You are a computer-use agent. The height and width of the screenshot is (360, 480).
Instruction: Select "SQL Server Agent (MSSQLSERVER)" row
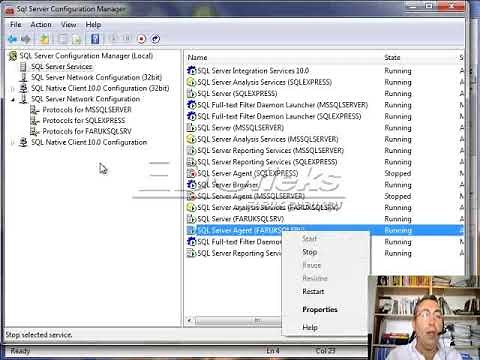pos(323,196)
